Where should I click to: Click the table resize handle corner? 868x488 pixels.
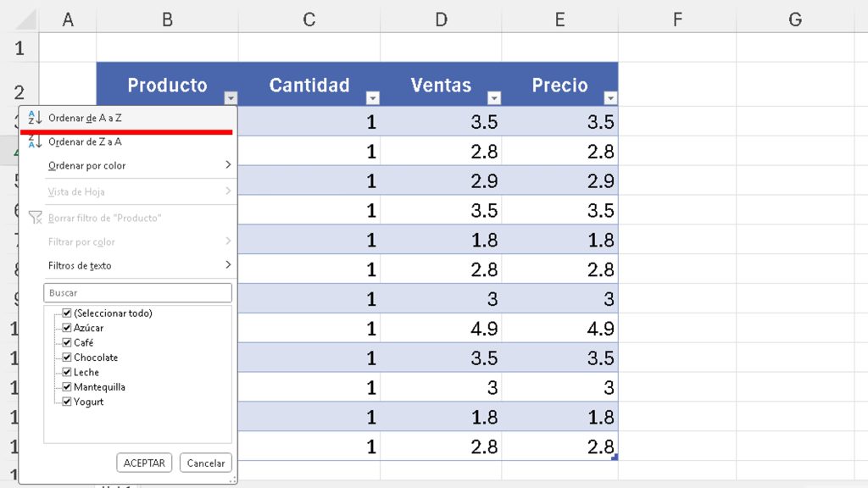coord(615,457)
